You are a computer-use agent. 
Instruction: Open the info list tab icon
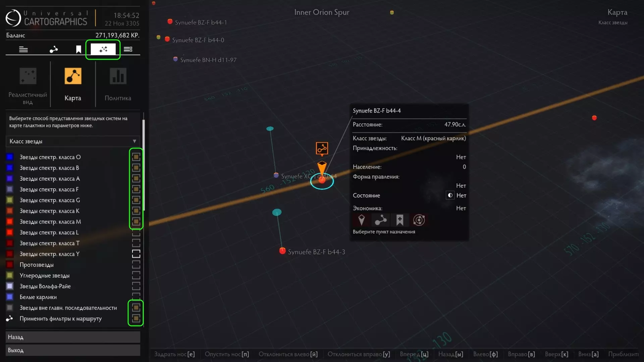tap(23, 50)
